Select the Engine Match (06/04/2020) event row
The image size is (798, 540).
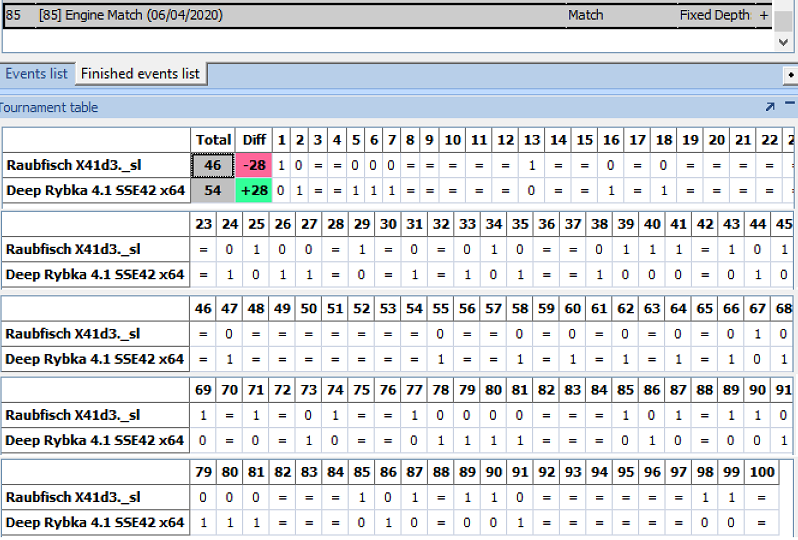point(387,15)
